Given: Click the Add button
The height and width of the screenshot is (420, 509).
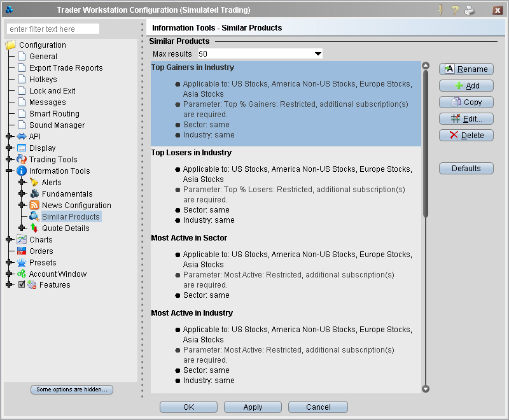Looking at the screenshot, I should [x=466, y=86].
